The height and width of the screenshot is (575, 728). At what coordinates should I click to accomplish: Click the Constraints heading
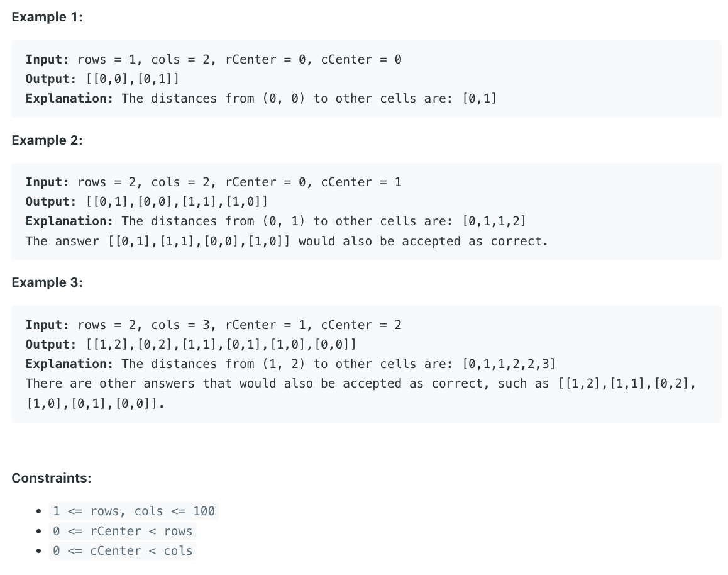click(x=51, y=478)
